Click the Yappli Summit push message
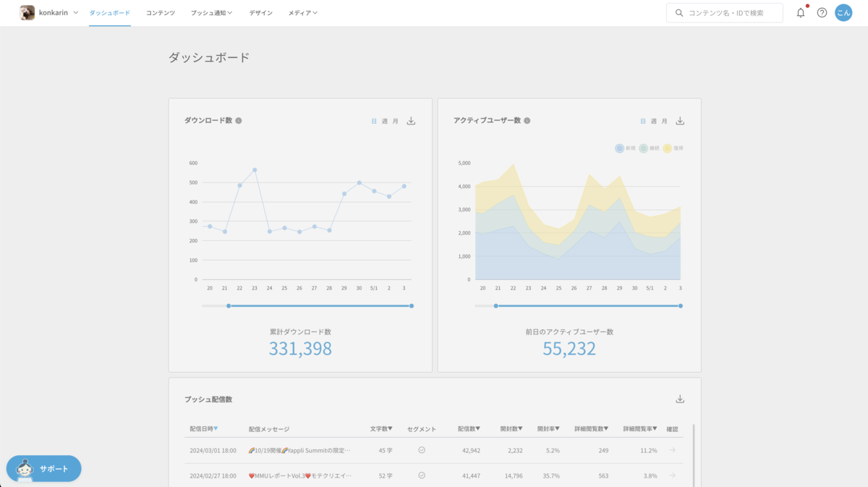The width and height of the screenshot is (868, 487). click(299, 450)
